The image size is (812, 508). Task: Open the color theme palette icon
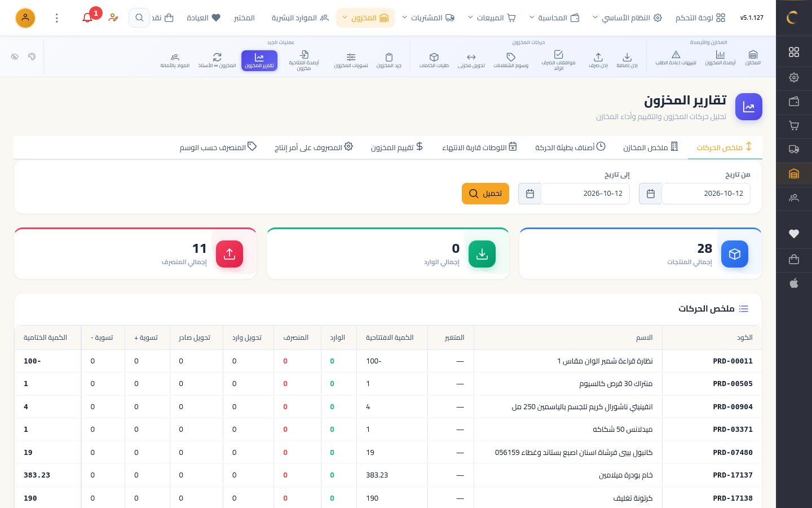pos(32,56)
